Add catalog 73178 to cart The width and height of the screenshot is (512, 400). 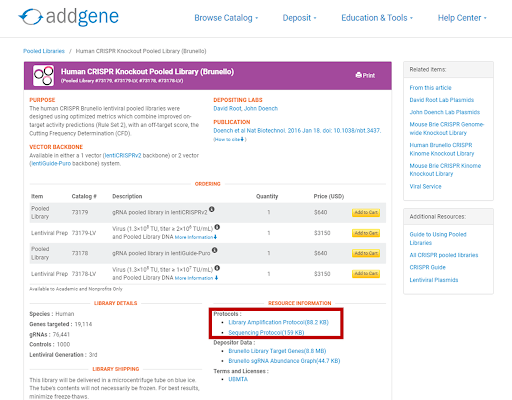pos(366,253)
